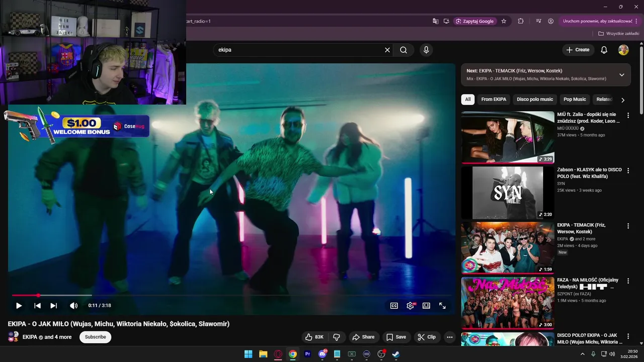
Task: Open File Explorer from taskbar
Action: (x=263, y=354)
